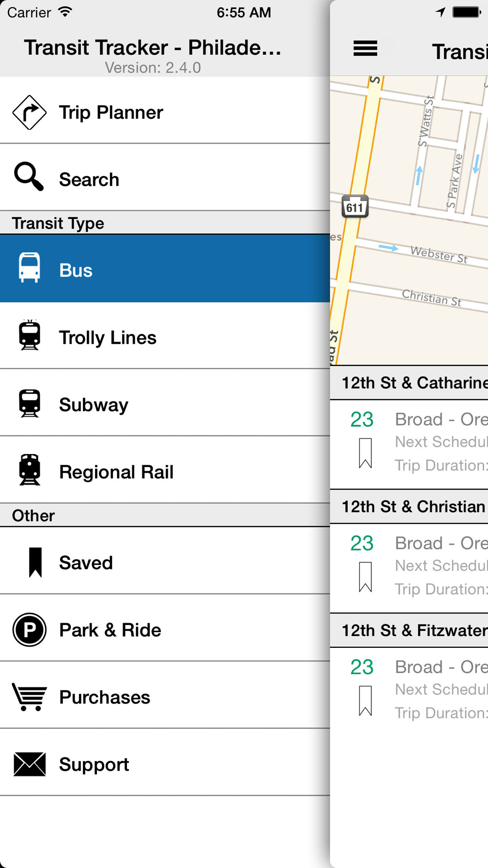Click the Saved bookmark icon
488x868 pixels.
[x=35, y=562]
